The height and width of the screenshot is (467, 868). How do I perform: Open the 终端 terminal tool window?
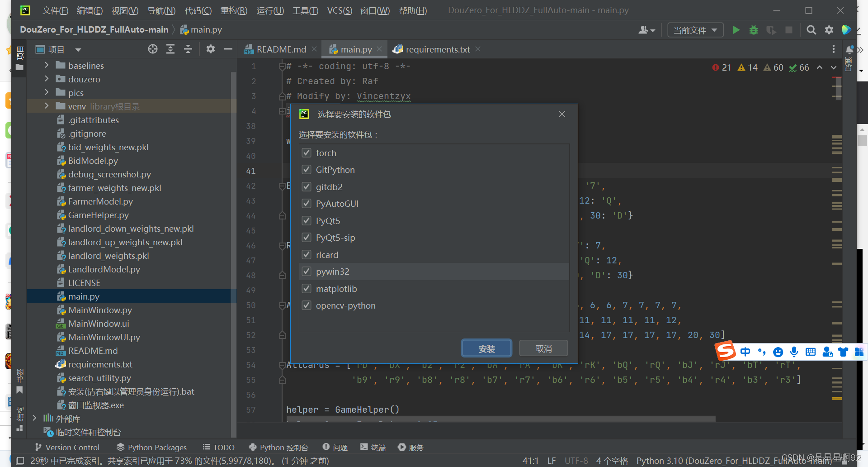[x=373, y=447]
